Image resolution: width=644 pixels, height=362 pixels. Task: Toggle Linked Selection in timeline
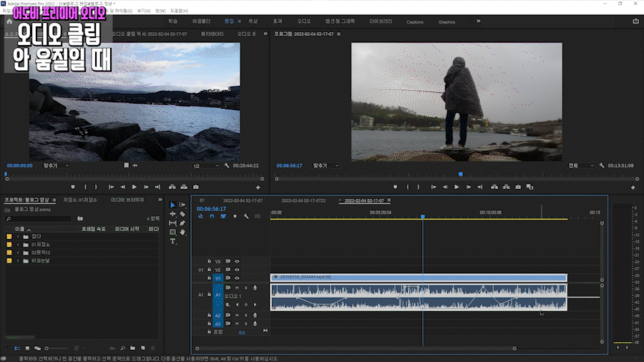pos(223,216)
